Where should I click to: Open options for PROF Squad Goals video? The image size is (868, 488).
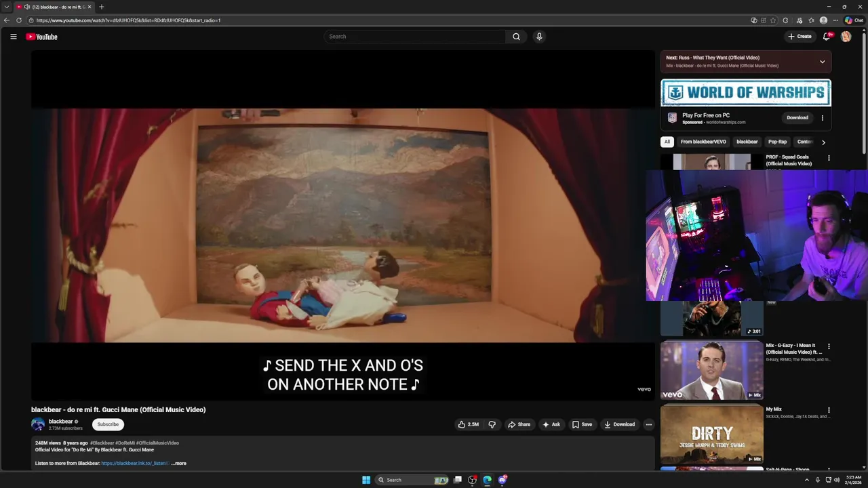click(x=829, y=158)
